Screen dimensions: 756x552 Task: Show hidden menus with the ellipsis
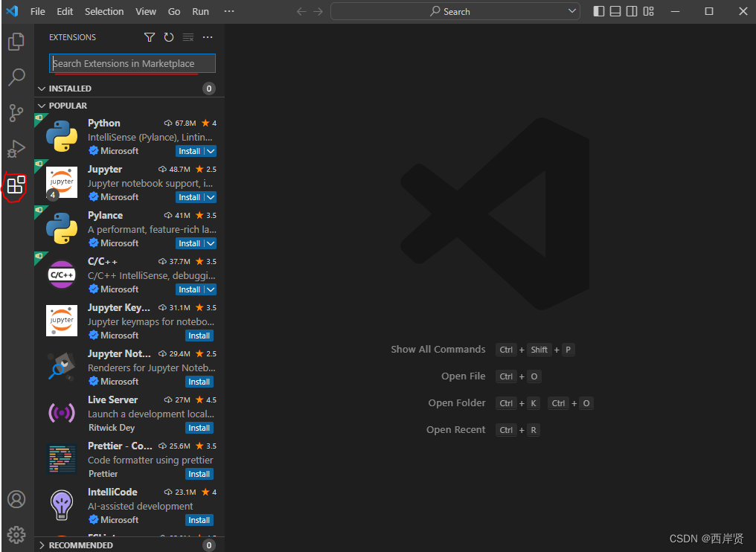point(229,11)
